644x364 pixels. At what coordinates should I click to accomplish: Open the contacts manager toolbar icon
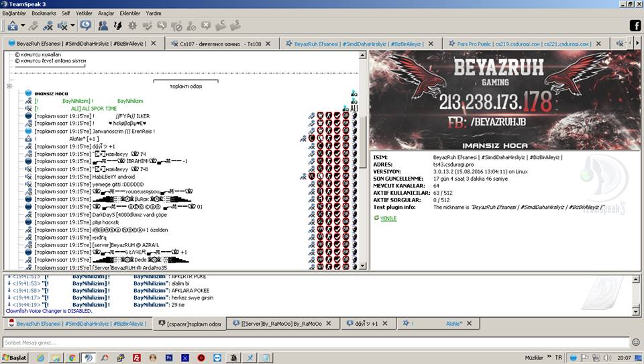[x=103, y=26]
